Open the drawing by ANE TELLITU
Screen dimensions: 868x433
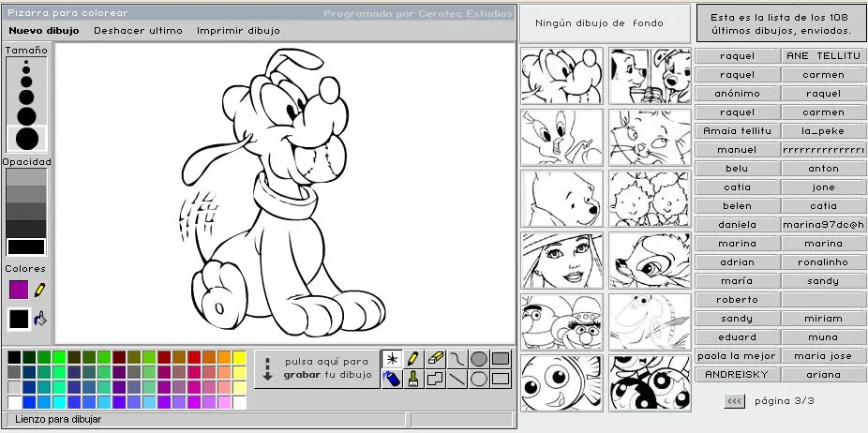tap(823, 56)
